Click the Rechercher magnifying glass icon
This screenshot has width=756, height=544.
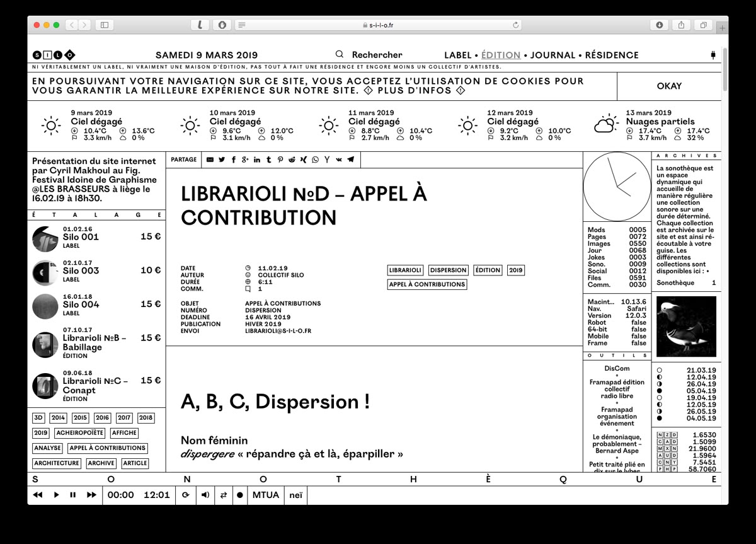340,54
